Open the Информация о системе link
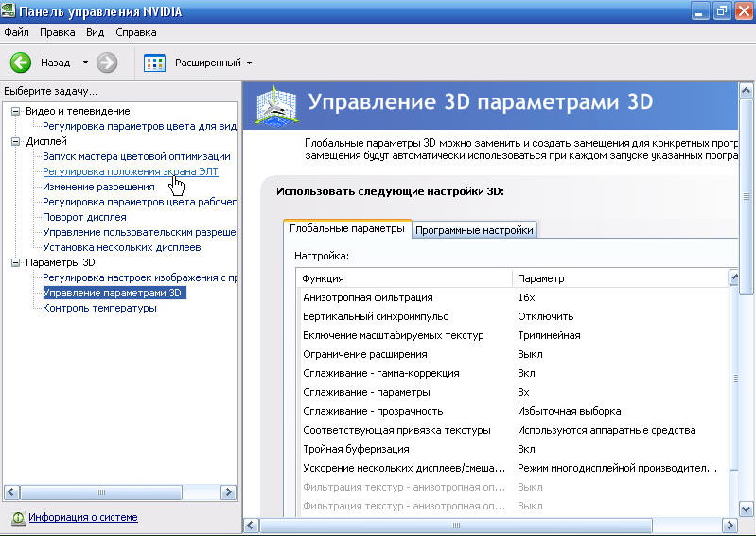756x536 pixels. 83,517
